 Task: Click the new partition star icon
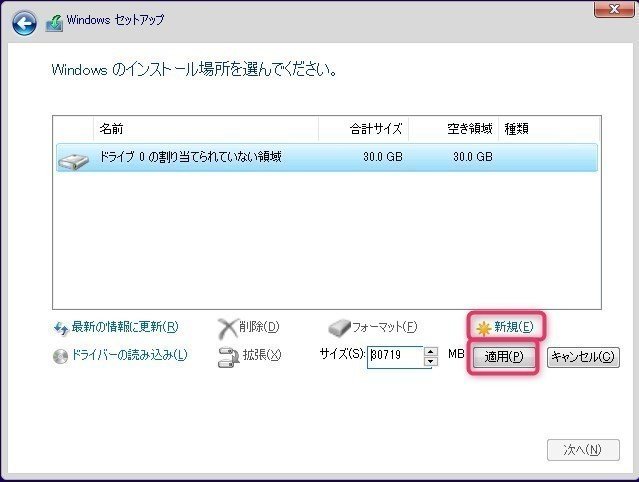[483, 328]
